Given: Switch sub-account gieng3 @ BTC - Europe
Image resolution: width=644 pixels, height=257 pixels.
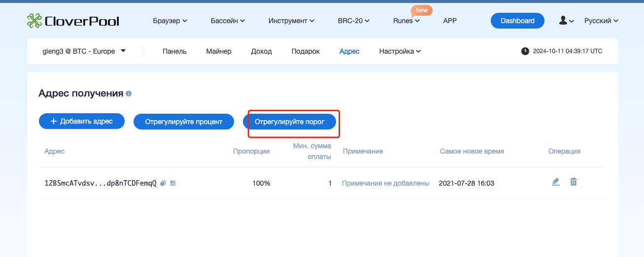Looking at the screenshot, I should (84, 51).
